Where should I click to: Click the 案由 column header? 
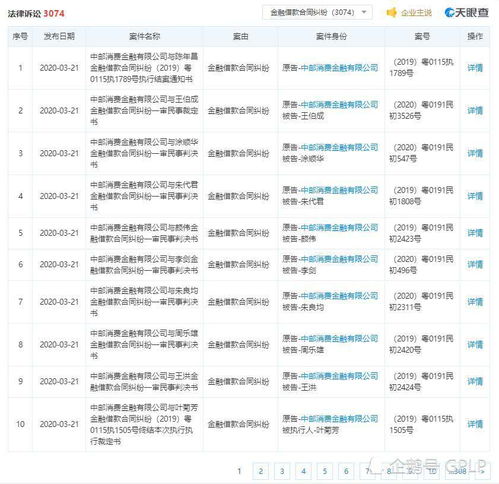[x=240, y=36]
